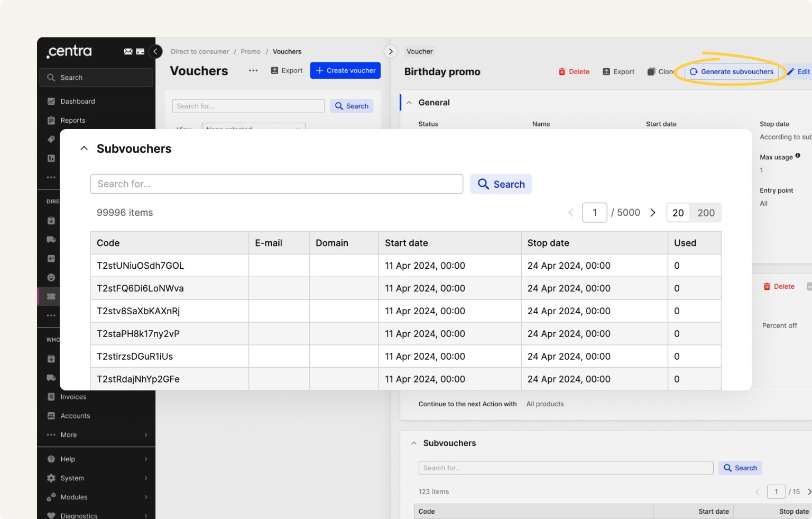Set page size to 20 items
812x519 pixels.
click(x=678, y=213)
